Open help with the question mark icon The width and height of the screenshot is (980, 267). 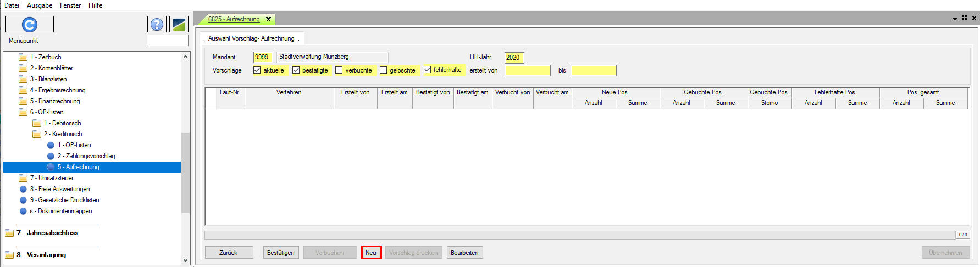coord(157,24)
